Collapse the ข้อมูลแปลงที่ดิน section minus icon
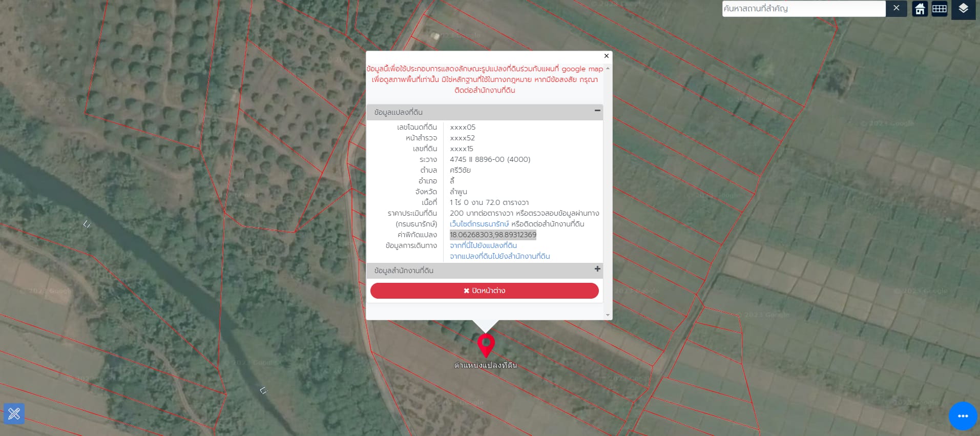 click(x=597, y=110)
